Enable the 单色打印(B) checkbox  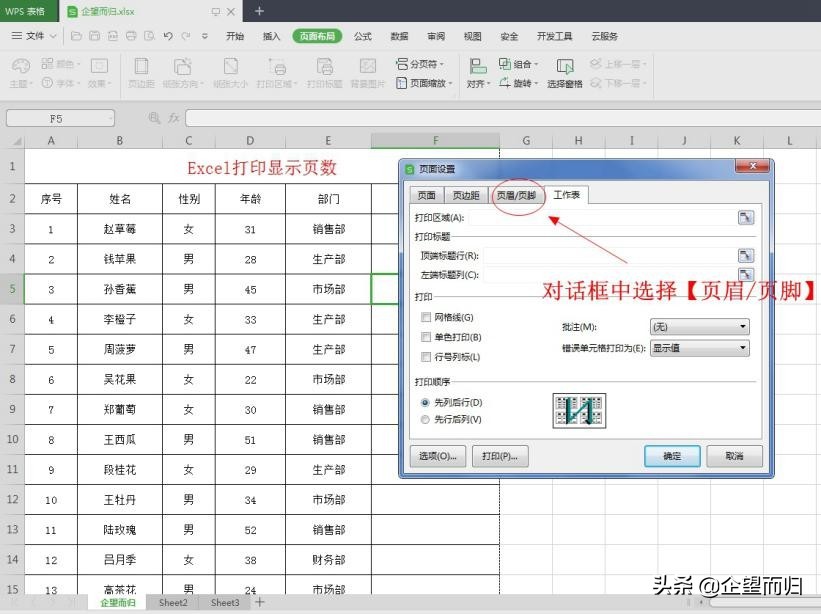pos(426,337)
